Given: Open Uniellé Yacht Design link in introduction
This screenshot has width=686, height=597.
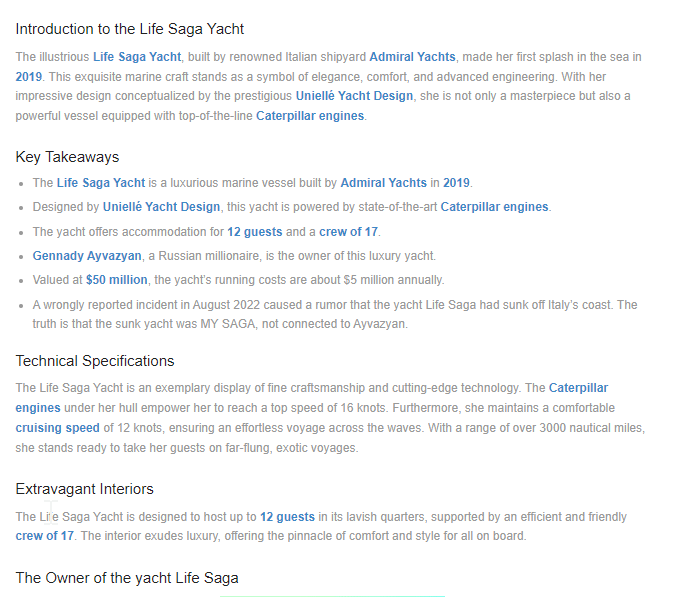Looking at the screenshot, I should pyautogui.click(x=354, y=96).
